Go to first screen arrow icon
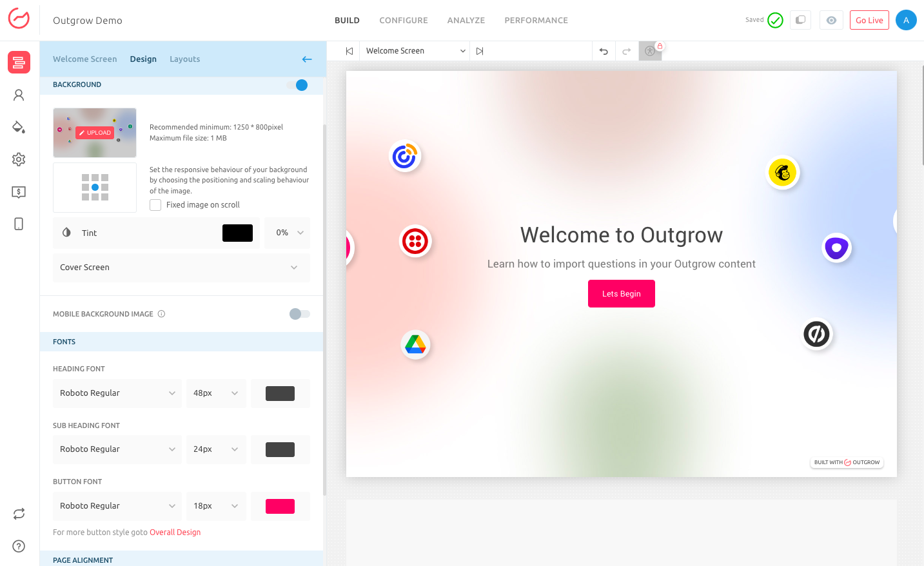Screen dimensions: 924x566 click(349, 51)
